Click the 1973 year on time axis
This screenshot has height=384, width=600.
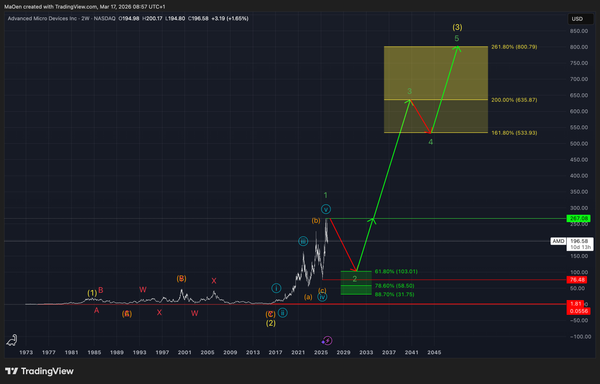click(x=26, y=353)
